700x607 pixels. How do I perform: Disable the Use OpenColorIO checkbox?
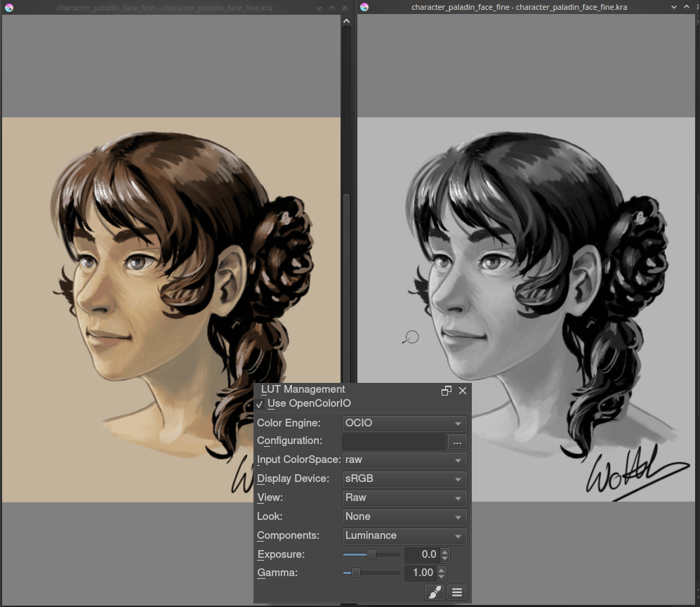[x=260, y=404]
